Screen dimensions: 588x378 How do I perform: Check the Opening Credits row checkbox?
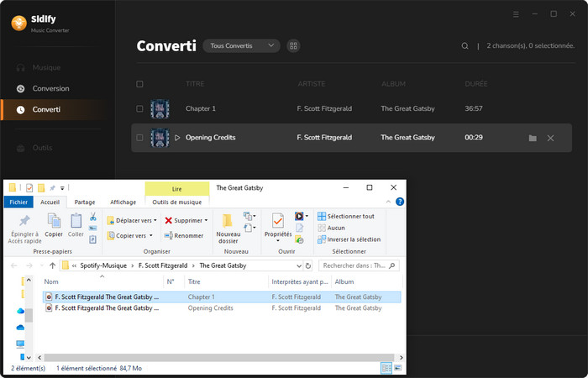139,138
